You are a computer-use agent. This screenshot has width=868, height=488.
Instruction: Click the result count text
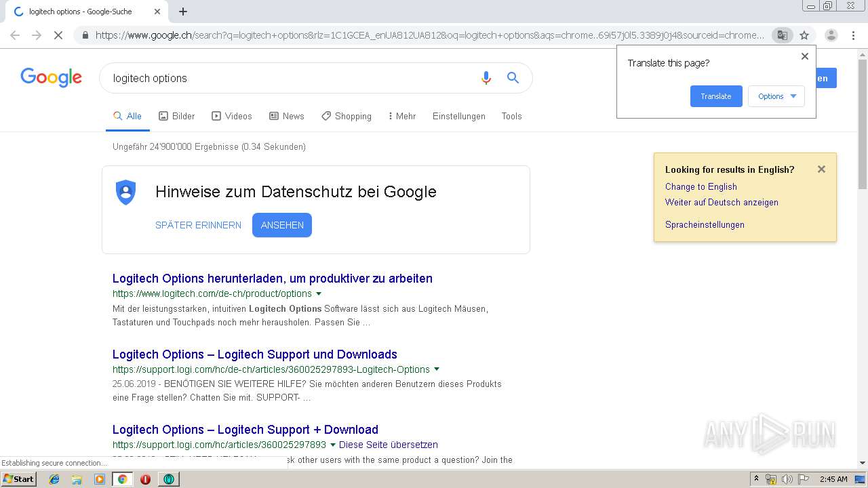pos(209,146)
